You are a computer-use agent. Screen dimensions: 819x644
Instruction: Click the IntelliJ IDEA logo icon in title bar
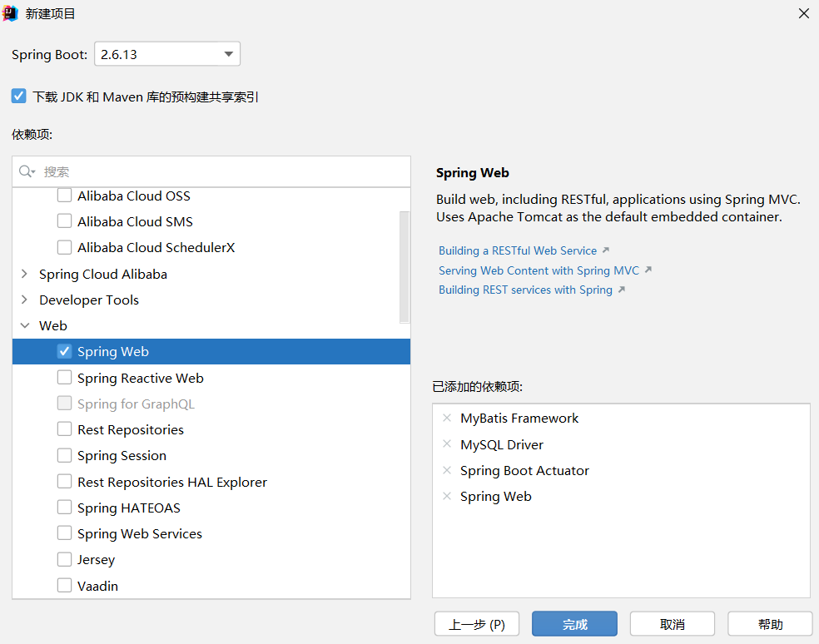pyautogui.click(x=11, y=13)
